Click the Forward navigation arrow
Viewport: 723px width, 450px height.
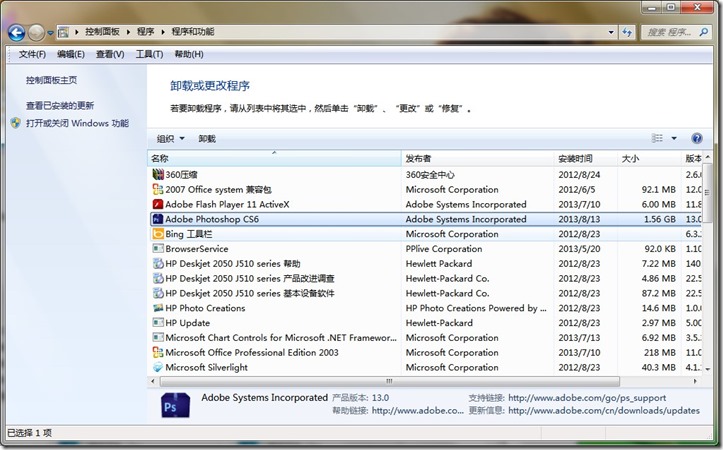coord(36,33)
